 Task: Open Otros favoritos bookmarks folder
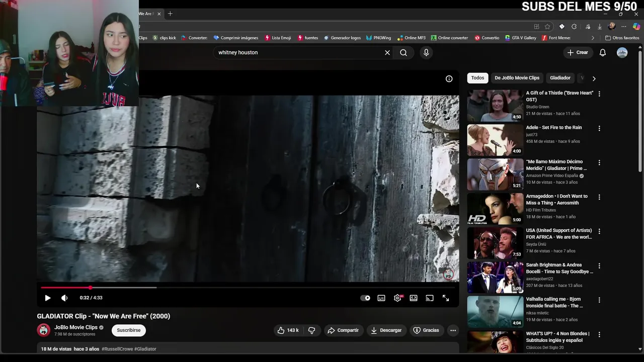pos(622,38)
